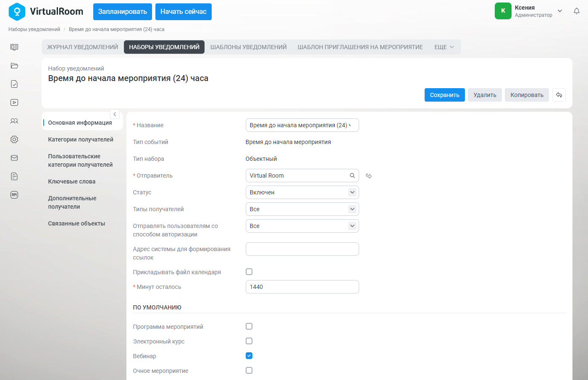588x380 pixels.
Task: Click the link arrow icon next to Отправитель
Action: (369, 176)
